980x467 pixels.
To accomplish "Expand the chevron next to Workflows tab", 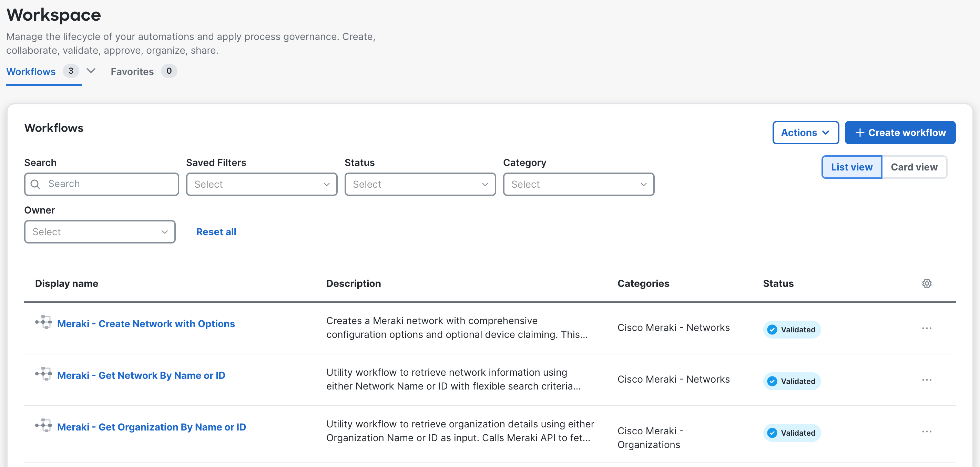I will [x=91, y=71].
